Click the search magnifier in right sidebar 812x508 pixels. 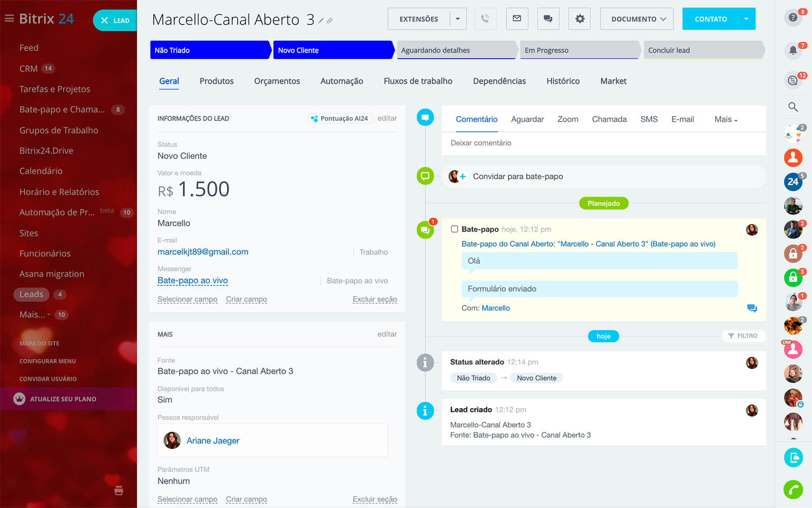point(793,107)
